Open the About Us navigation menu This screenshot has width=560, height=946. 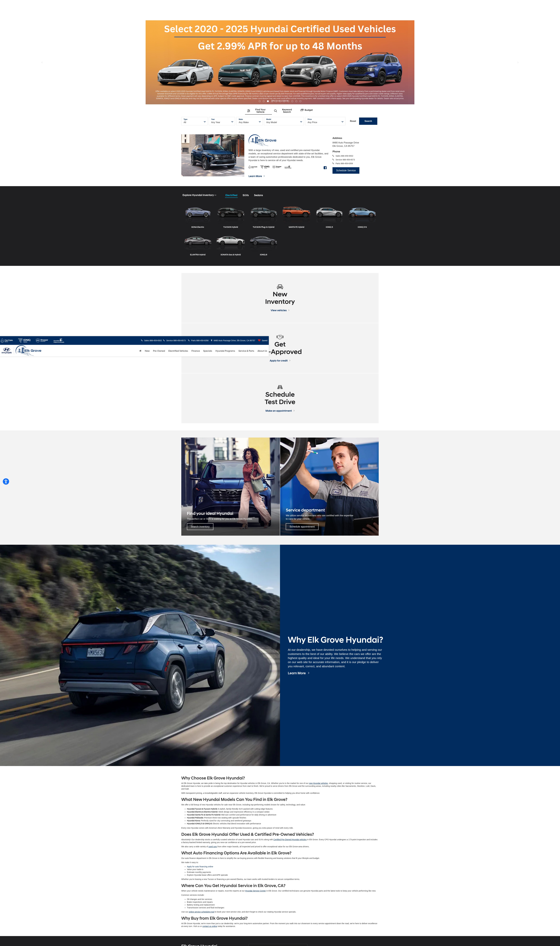[262, 351]
